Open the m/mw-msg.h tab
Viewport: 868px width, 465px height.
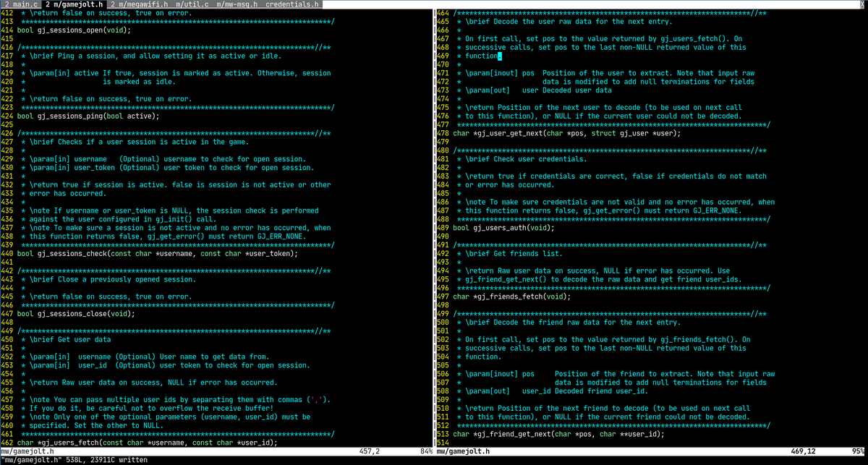pyautogui.click(x=237, y=4)
